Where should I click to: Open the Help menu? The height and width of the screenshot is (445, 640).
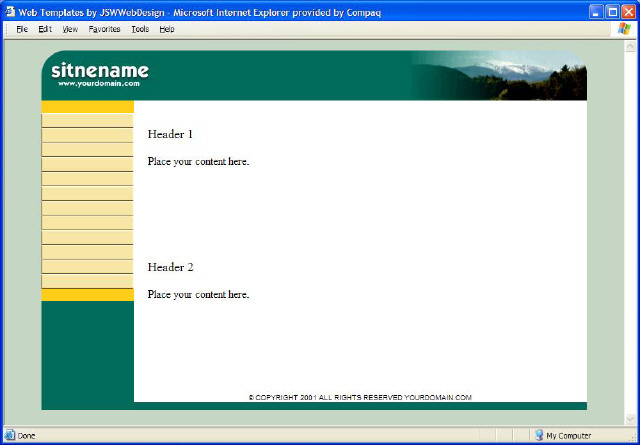click(167, 29)
